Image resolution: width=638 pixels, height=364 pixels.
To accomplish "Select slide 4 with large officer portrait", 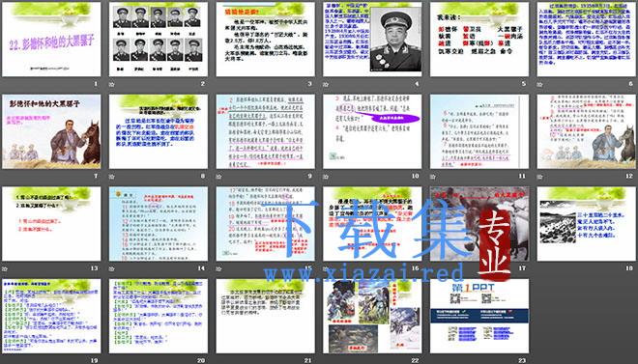I will pyautogui.click(x=372, y=40).
